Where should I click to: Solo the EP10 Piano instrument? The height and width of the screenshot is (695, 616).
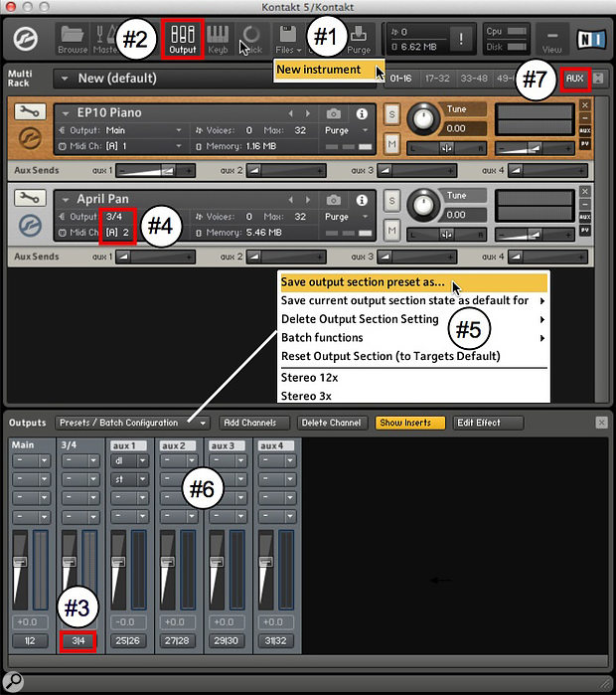coord(391,114)
